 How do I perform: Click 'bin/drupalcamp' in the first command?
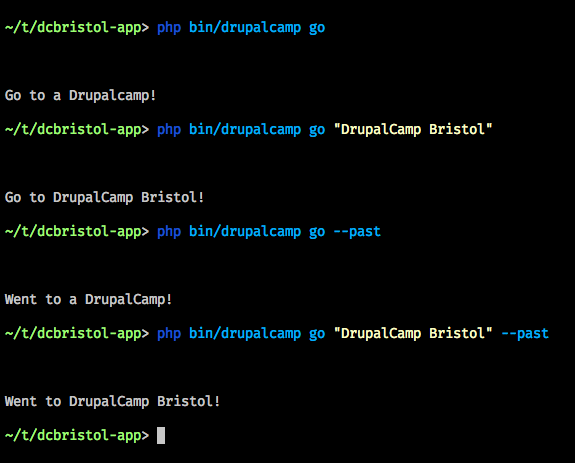point(245,28)
